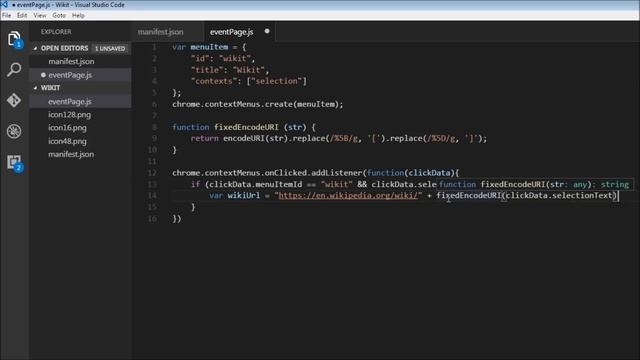
Task: Click the VS Code logo in title bar
Action: coord(4,4)
